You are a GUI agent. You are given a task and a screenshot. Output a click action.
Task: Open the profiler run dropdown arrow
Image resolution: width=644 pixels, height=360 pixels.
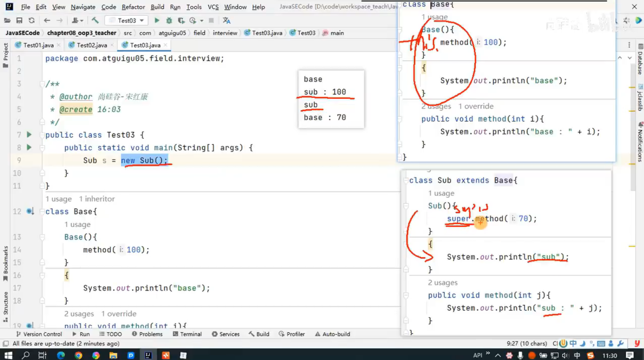[202, 21]
